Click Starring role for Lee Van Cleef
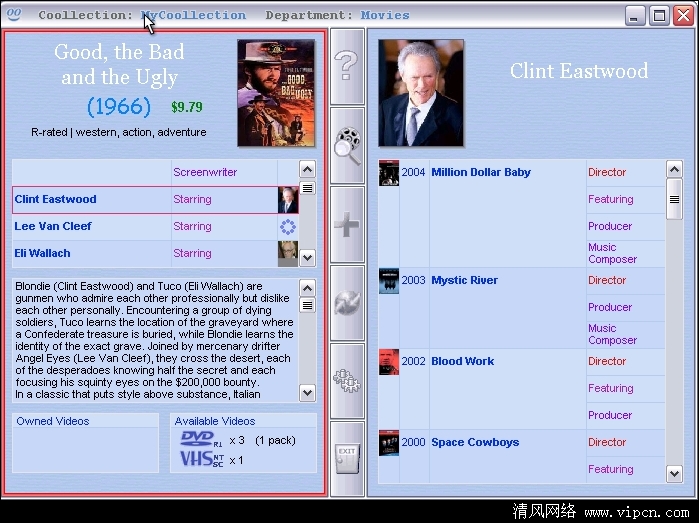Viewport: 699px width, 523px height. [192, 226]
